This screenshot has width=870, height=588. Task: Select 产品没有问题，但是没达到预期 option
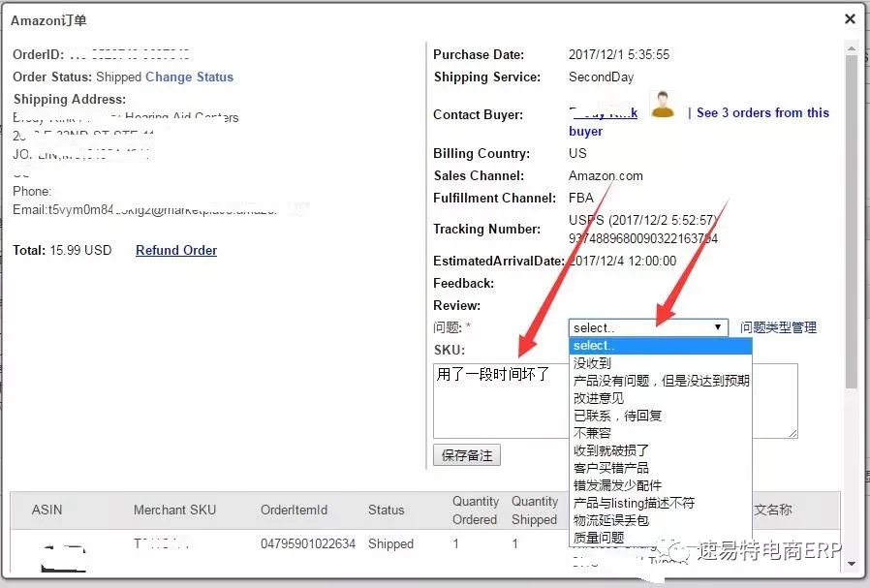tap(661, 381)
